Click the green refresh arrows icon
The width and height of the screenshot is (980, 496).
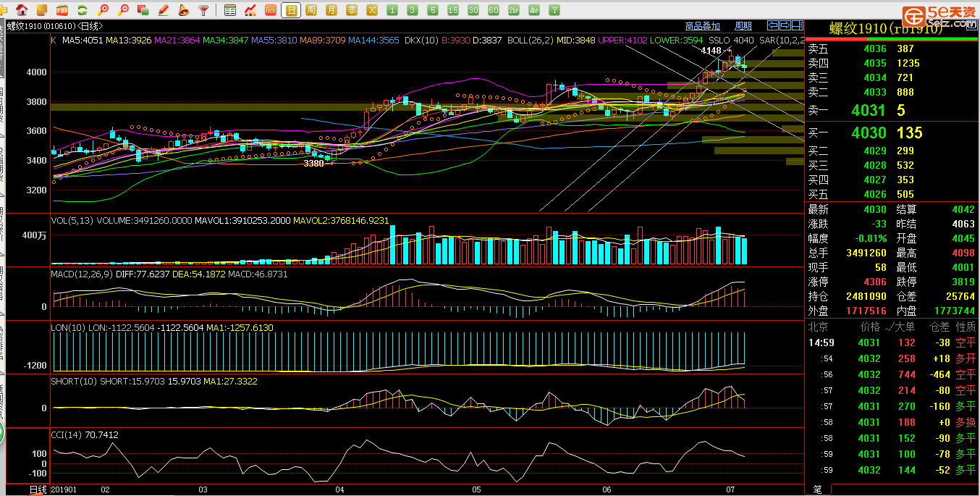click(x=83, y=10)
